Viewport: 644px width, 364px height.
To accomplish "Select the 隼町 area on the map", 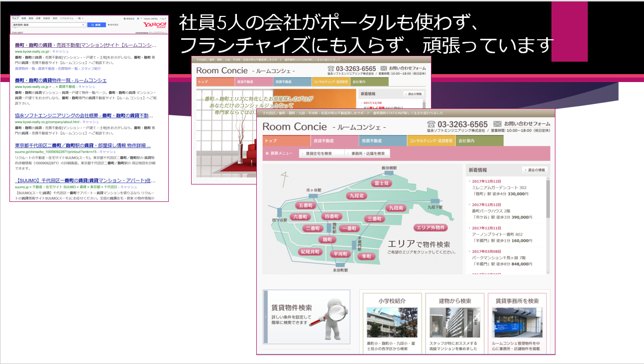I will [x=366, y=256].
